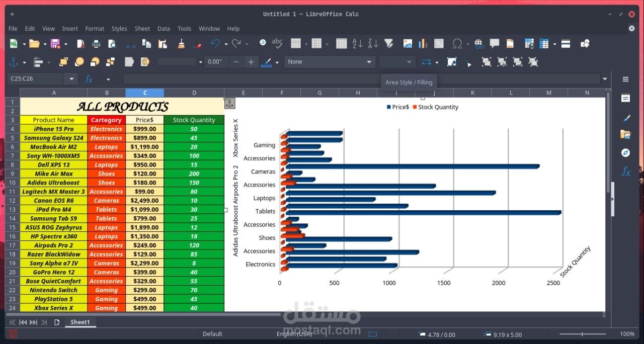Viewport: 644px width, 344px height.
Task: Adjust the zoom slider in status bar
Action: (x=583, y=334)
